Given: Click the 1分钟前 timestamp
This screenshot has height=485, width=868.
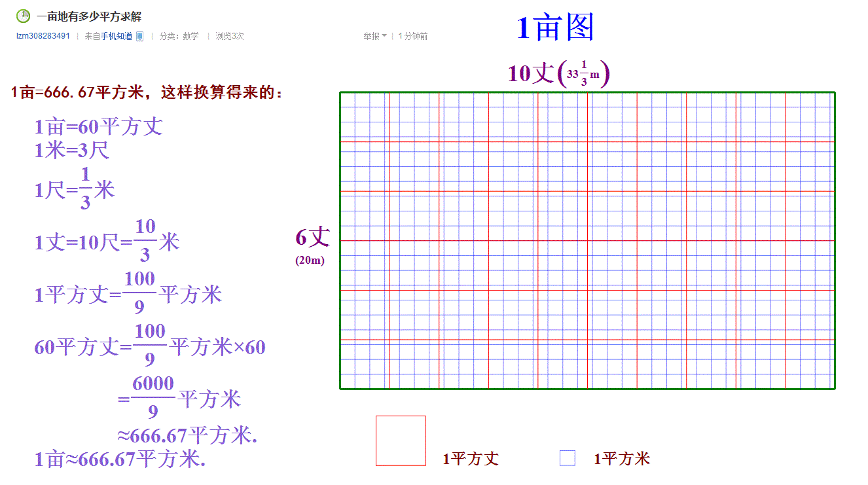Looking at the screenshot, I should pos(413,36).
